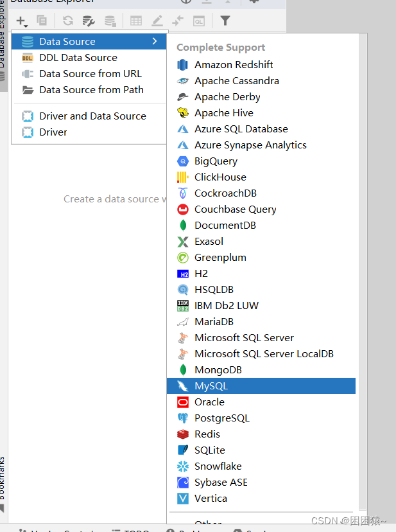Select H2 database entry

coord(261,274)
